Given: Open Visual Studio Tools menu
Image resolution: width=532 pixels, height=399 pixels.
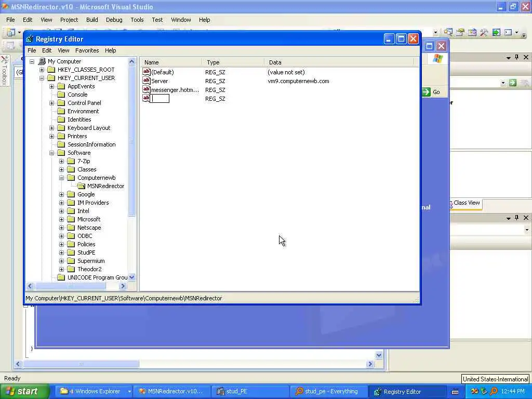Looking at the screenshot, I should 137,20.
